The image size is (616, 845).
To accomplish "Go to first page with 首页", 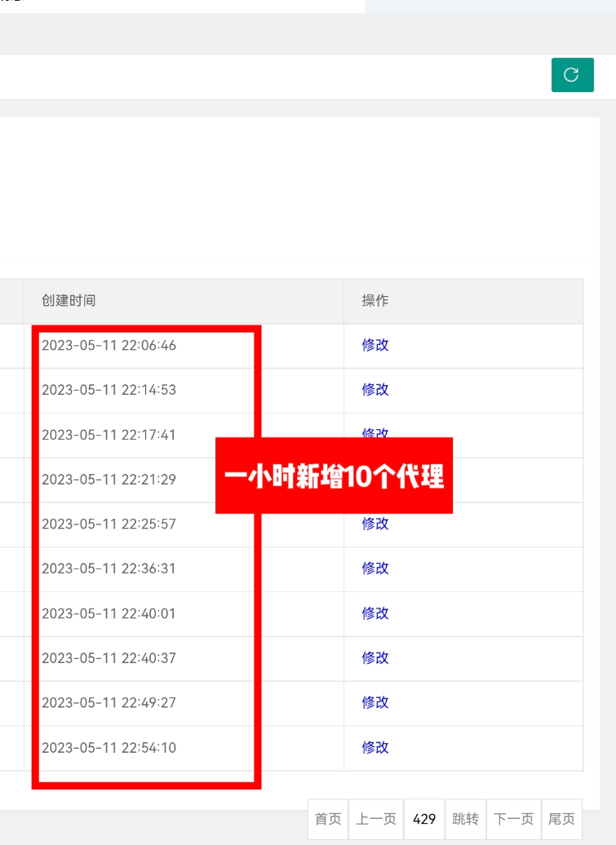I will pyautogui.click(x=328, y=819).
